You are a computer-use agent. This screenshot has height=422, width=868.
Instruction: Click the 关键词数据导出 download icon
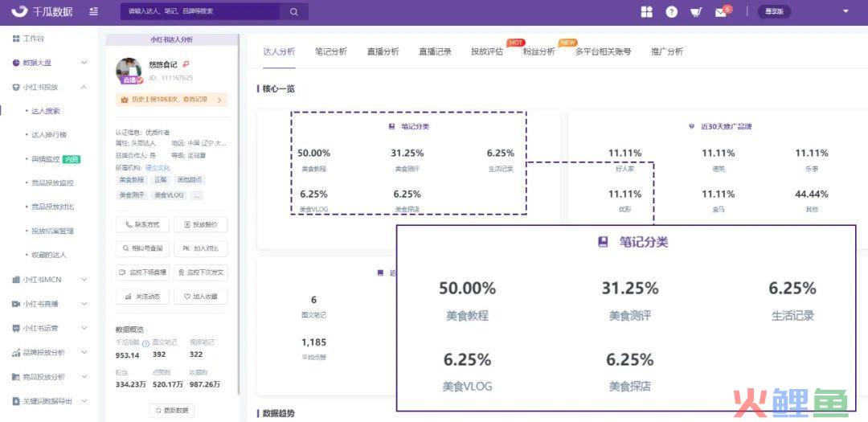click(x=16, y=401)
